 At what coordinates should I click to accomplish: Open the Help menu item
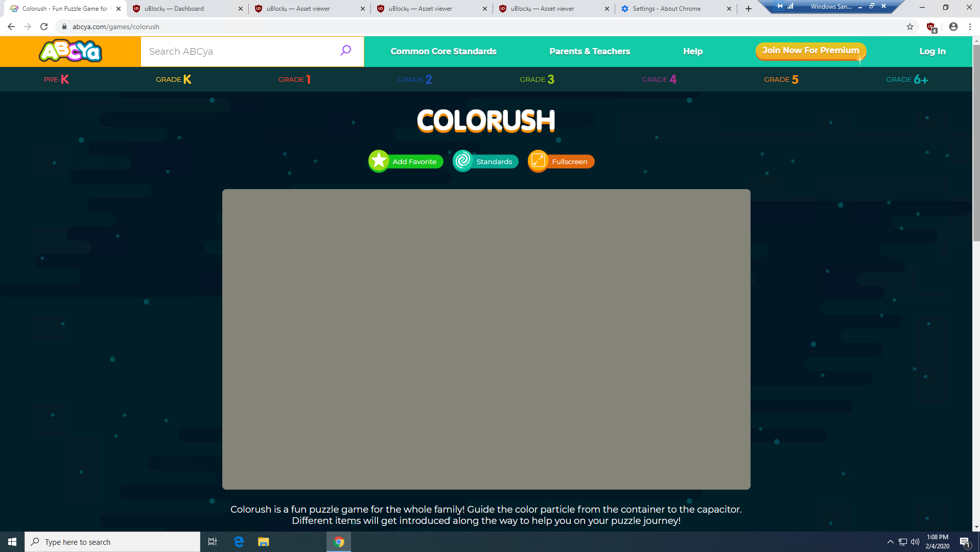[x=693, y=51]
